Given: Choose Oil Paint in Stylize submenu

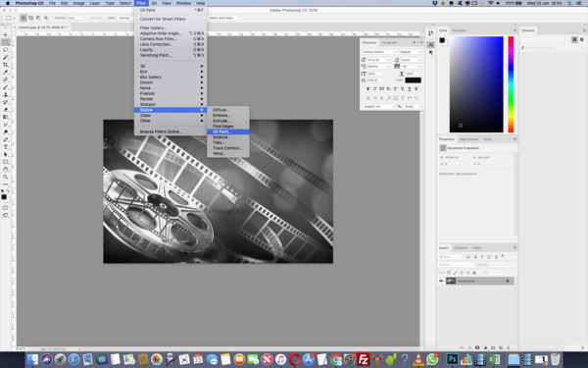Looking at the screenshot, I should [x=228, y=131].
